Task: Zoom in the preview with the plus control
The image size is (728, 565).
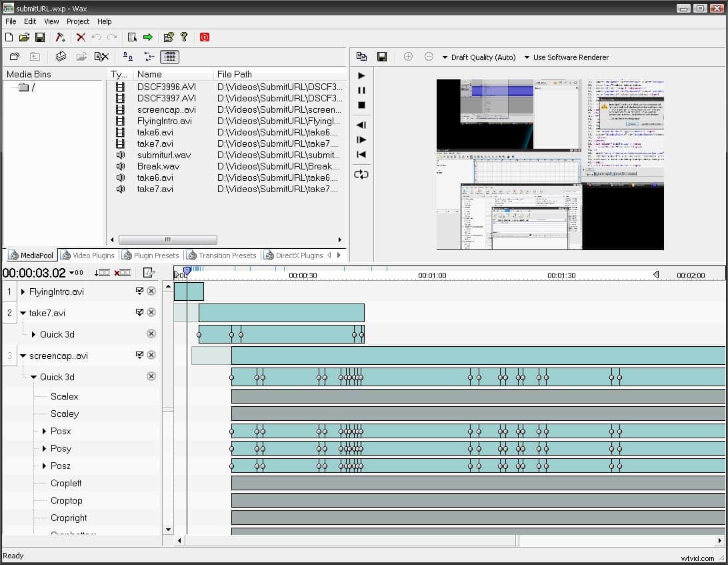Action: point(408,57)
